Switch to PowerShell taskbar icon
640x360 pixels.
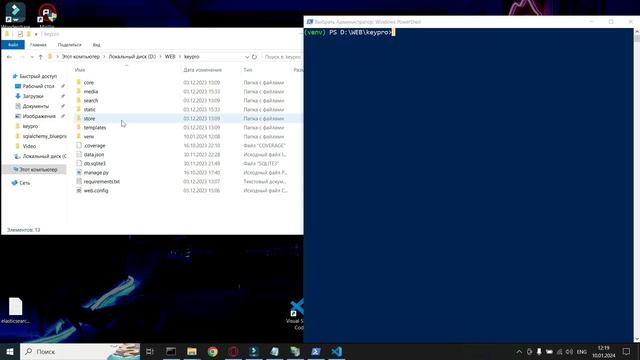pos(316,351)
